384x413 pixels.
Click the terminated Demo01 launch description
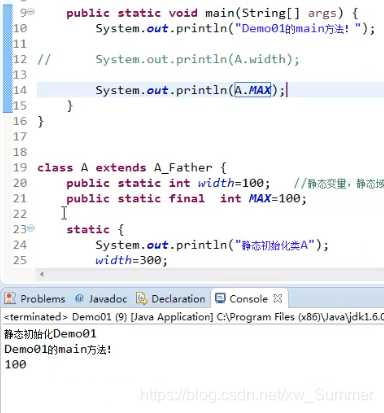coord(193,317)
